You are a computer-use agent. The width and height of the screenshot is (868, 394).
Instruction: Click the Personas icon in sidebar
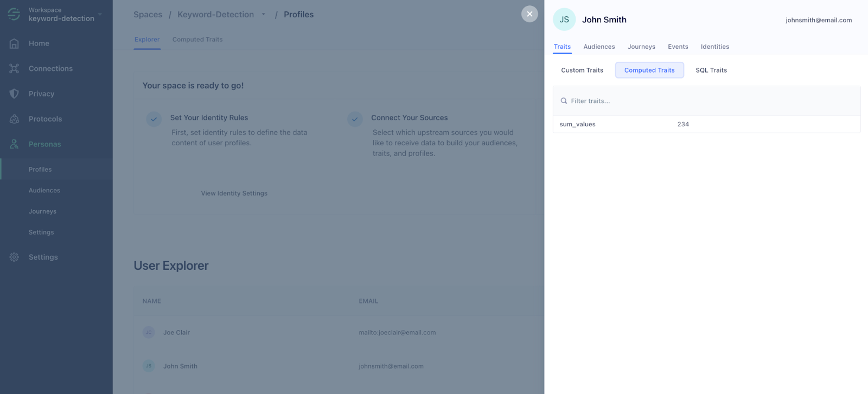pyautogui.click(x=14, y=144)
